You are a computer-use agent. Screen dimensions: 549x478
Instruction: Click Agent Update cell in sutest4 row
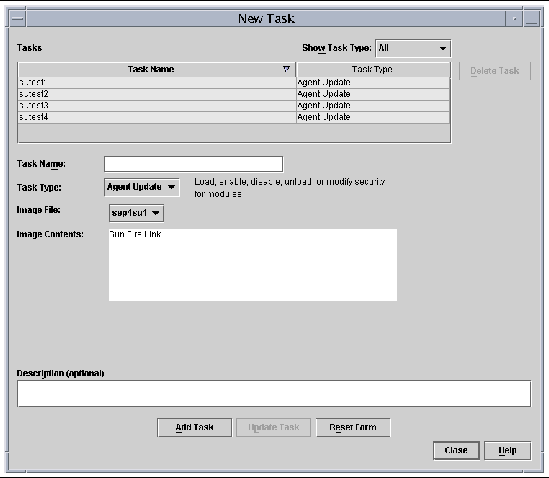pyautogui.click(x=373, y=117)
